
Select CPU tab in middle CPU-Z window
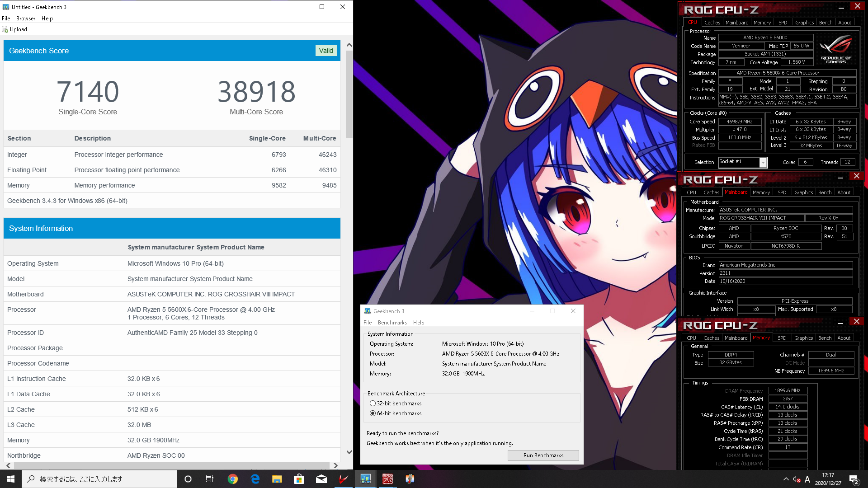pyautogui.click(x=691, y=192)
